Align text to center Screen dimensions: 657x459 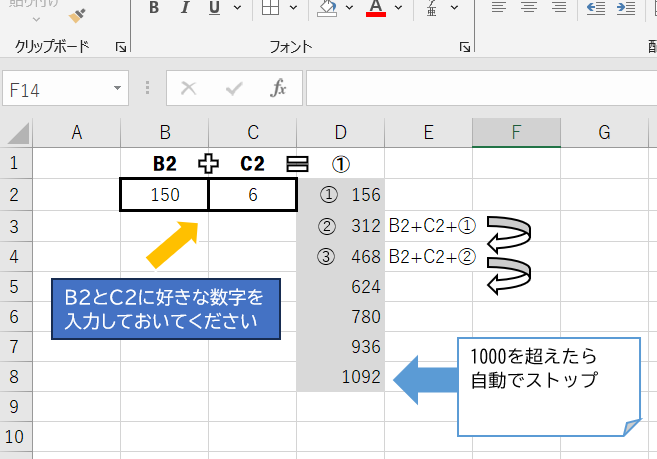530,9
